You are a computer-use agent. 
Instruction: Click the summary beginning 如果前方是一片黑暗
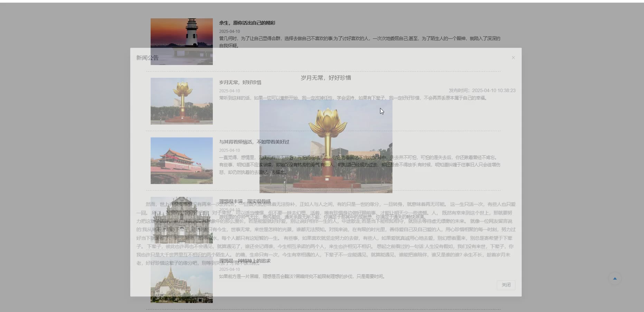[302, 276]
